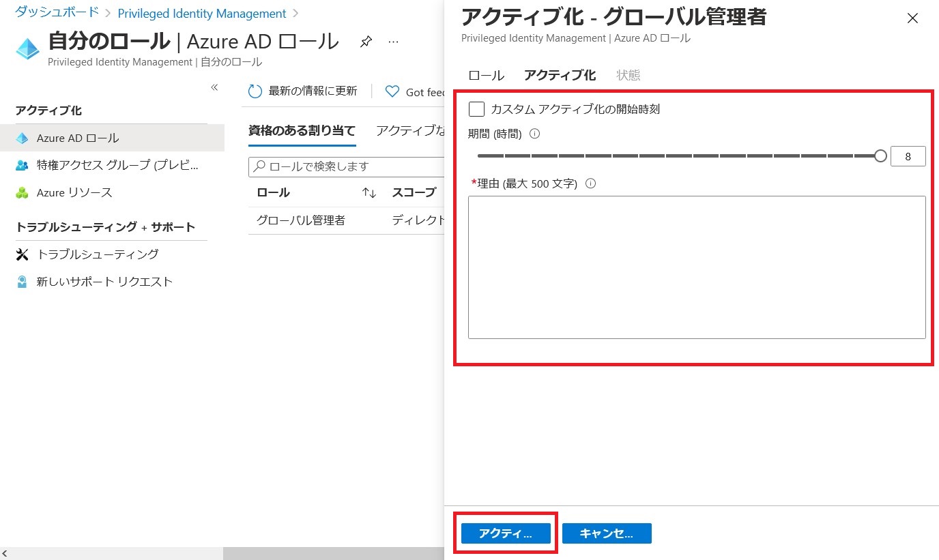The width and height of the screenshot is (939, 560).
Task: Click the Got feedback button
Action: [415, 92]
